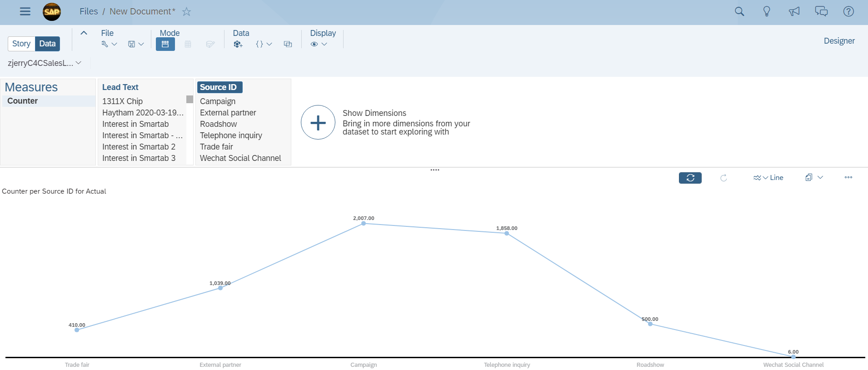Open the save disk dropdown under File
868x370 pixels.
tap(136, 44)
